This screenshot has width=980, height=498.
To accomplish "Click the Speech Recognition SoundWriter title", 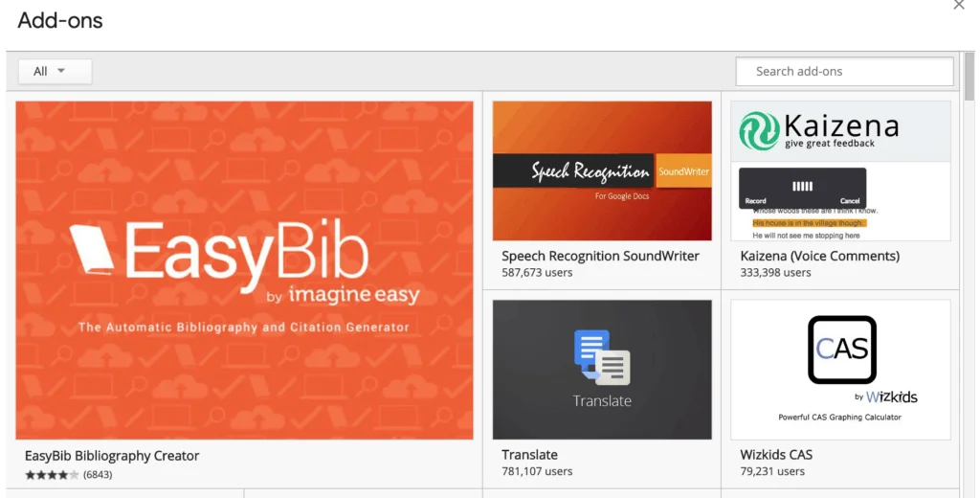I will click(x=600, y=256).
